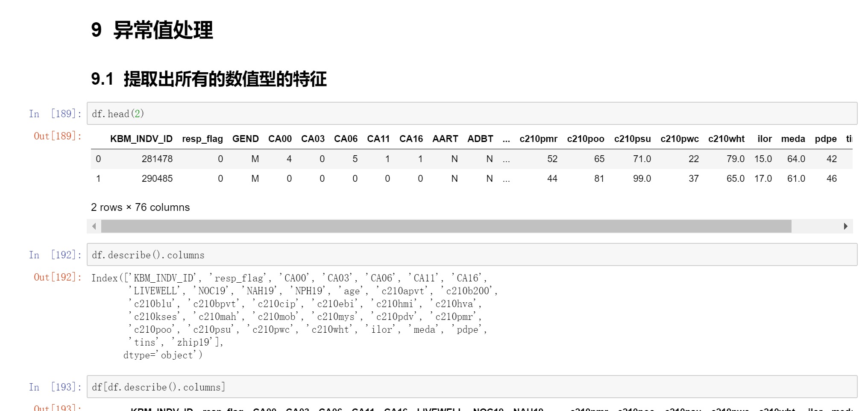
Task: Click the ilor column header in Out[189]
Action: click(x=765, y=139)
